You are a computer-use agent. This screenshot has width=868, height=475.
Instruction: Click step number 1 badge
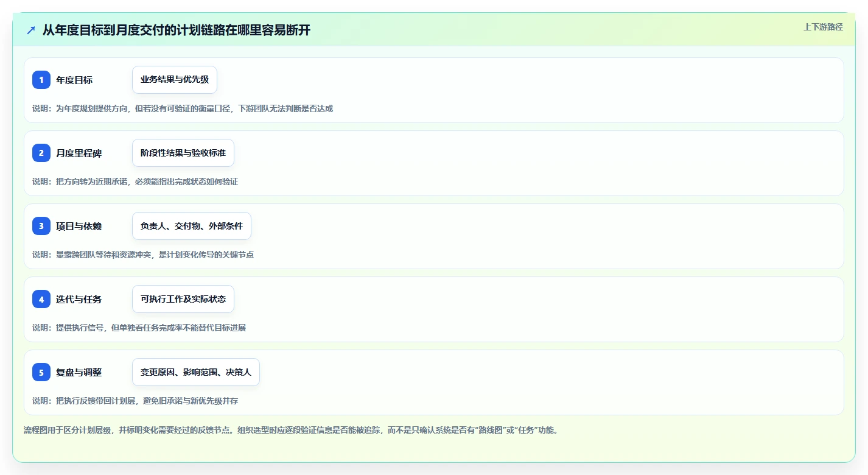(41, 80)
